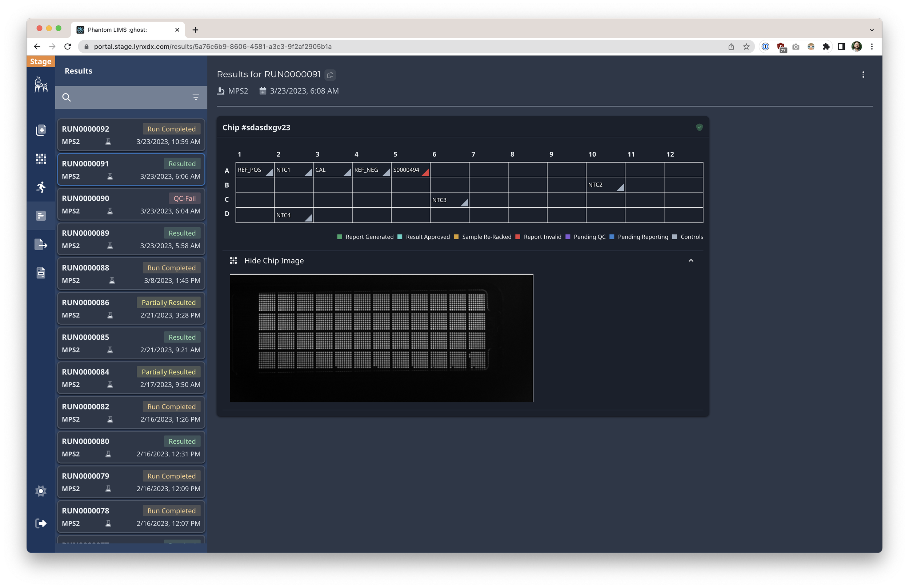909x588 pixels.
Task: Open the running person sidebar icon
Action: click(41, 187)
